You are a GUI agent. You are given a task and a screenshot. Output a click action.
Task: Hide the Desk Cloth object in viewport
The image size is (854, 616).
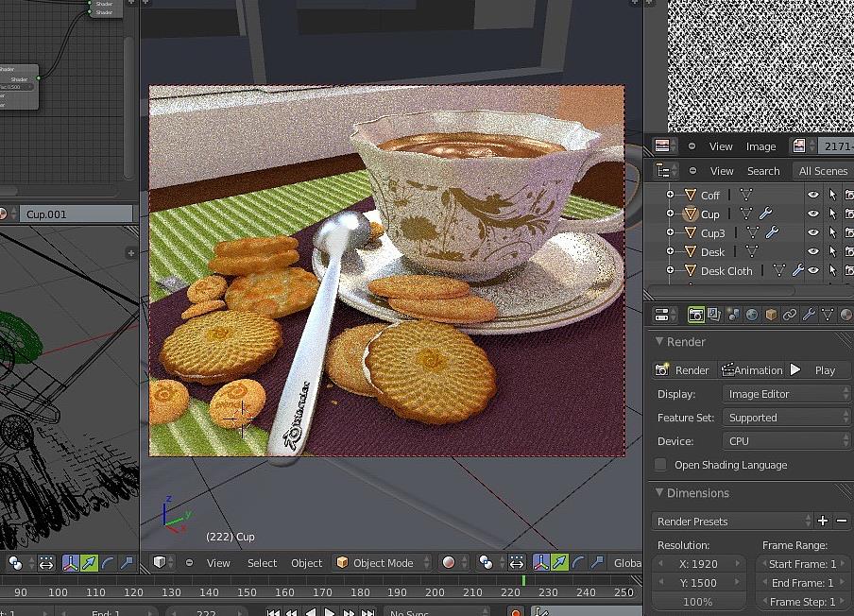click(x=813, y=270)
